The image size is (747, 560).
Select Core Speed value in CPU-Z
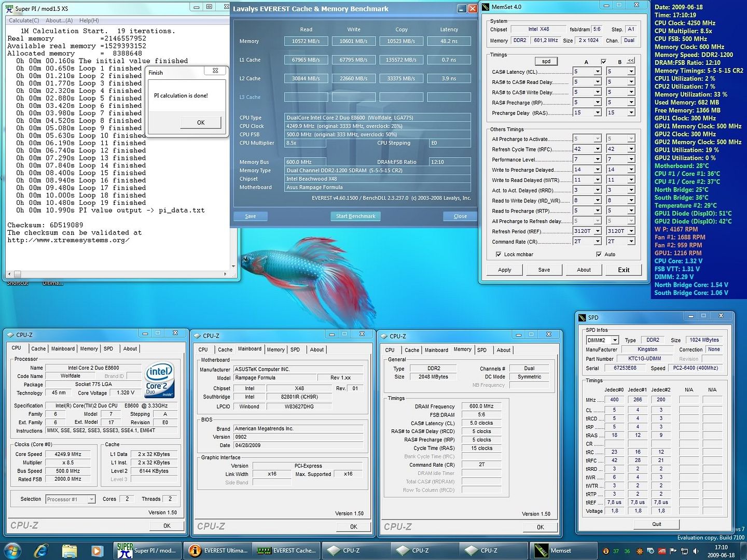(x=68, y=454)
